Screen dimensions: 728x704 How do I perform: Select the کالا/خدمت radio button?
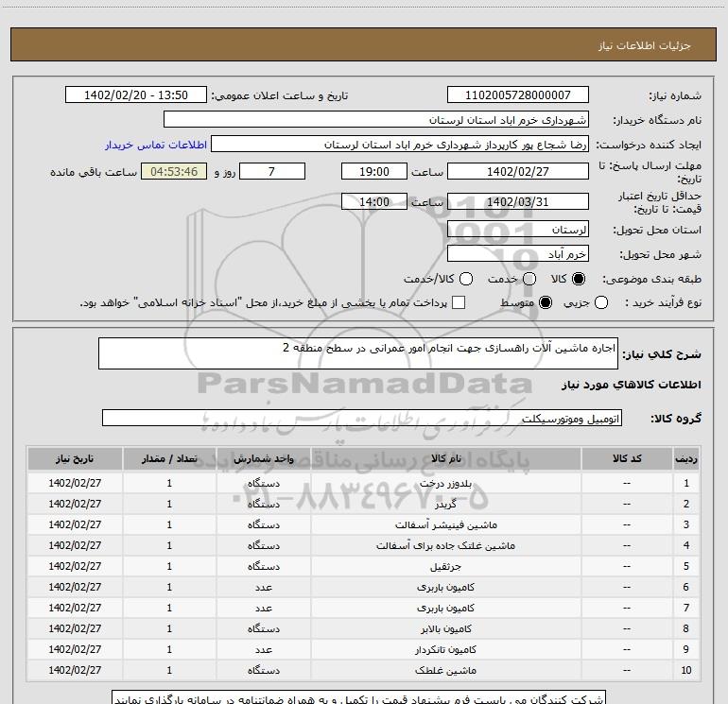466,279
